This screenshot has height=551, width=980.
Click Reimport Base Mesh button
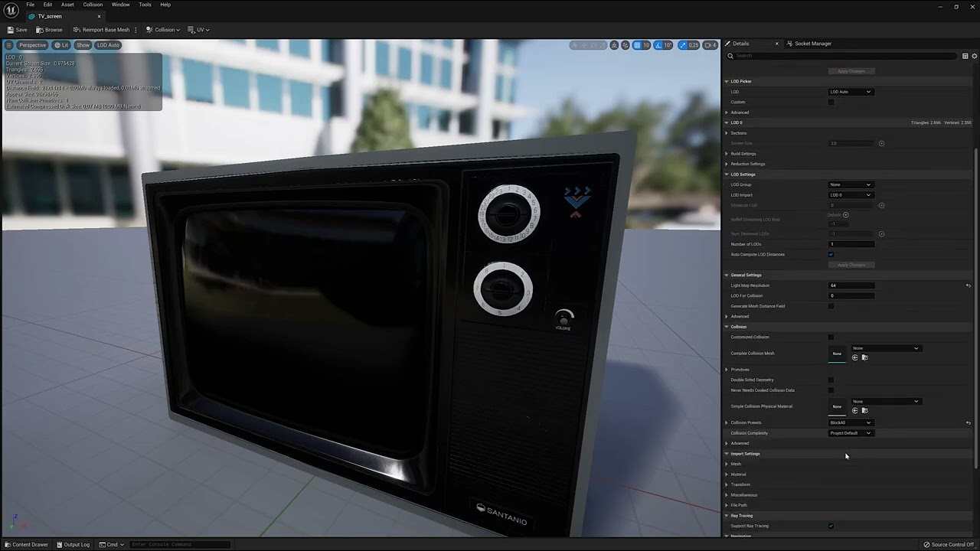click(101, 30)
